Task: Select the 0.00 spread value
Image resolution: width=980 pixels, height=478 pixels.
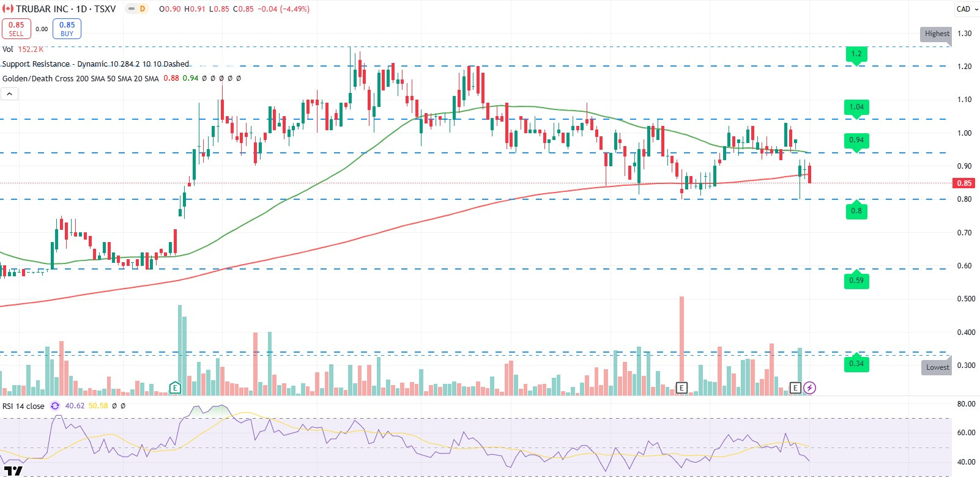Action: [42, 29]
